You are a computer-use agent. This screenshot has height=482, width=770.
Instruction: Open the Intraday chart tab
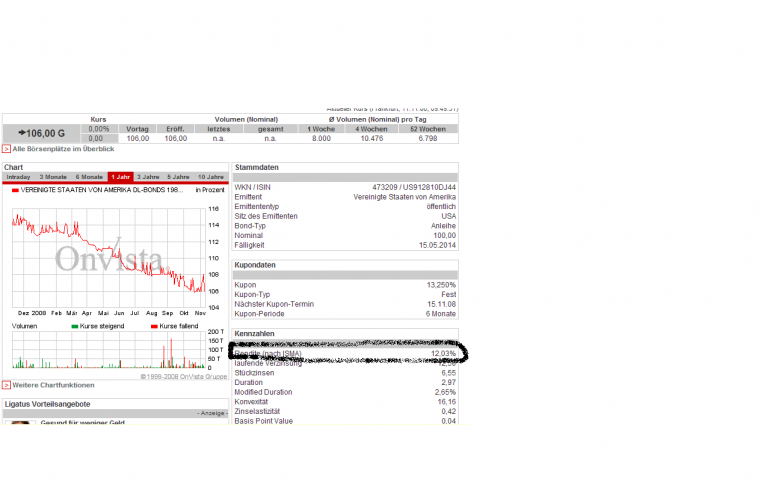(18, 177)
